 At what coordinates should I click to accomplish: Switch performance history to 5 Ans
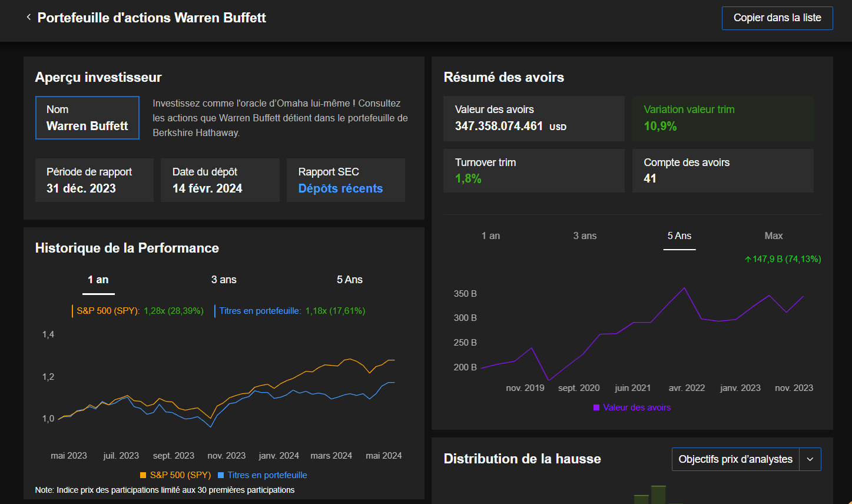pyautogui.click(x=350, y=280)
